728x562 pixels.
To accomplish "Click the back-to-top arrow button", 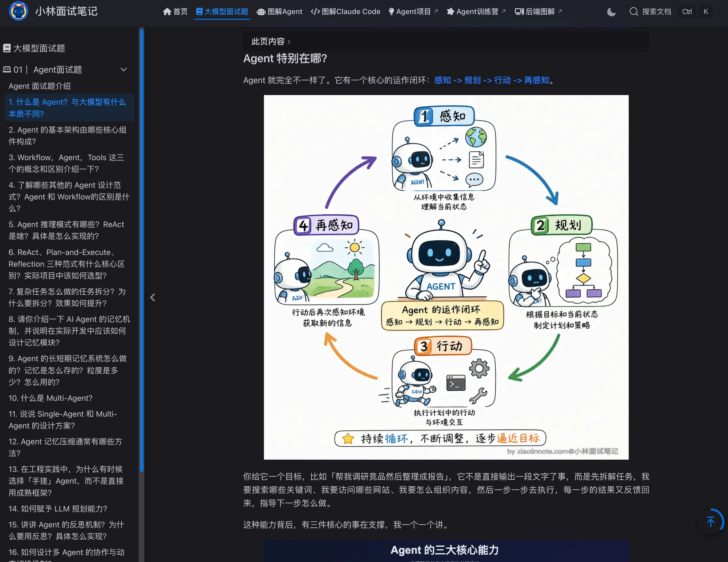I will click(x=710, y=521).
